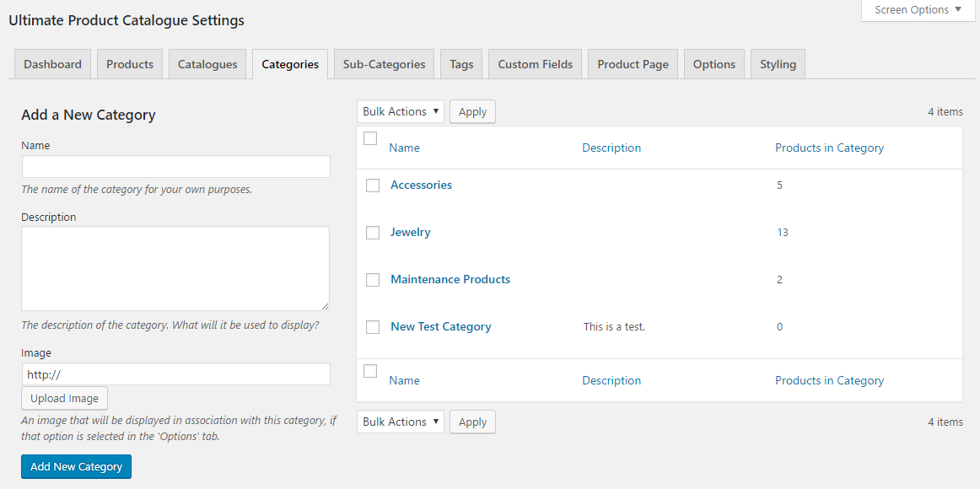Switch to the Dashboard tab

pyautogui.click(x=52, y=64)
